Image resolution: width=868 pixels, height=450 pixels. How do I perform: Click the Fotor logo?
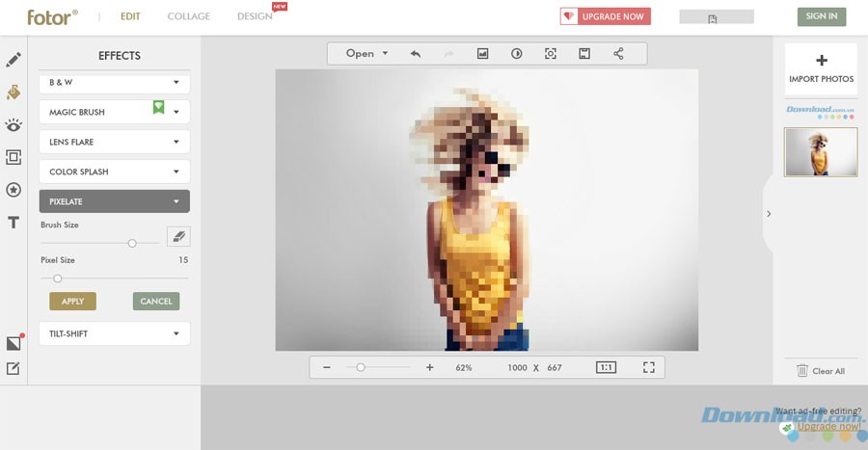(x=52, y=17)
